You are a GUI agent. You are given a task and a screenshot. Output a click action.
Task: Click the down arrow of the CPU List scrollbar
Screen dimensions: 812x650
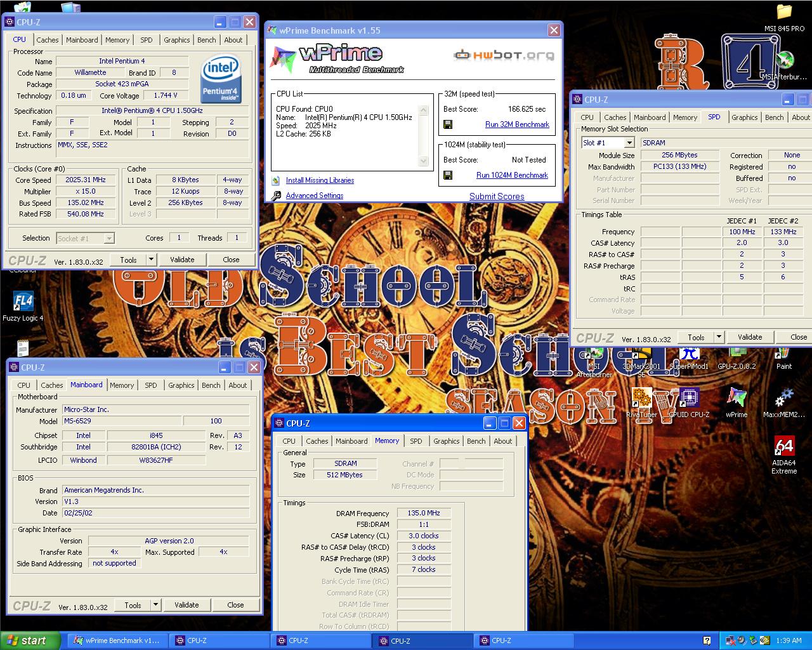coord(424,161)
